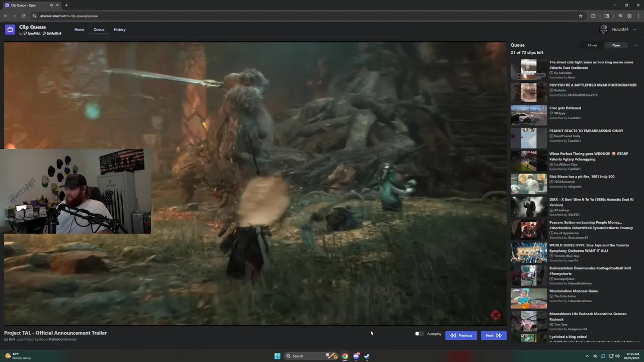Click the '21 of 72 clips left' text
Image resolution: width=644 pixels, height=362 pixels.
[x=527, y=53]
